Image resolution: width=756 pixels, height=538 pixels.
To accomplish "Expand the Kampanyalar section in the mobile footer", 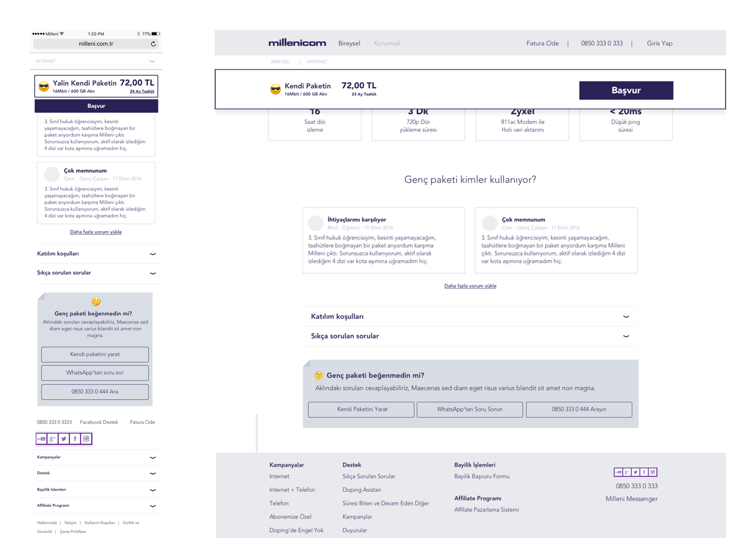I will [x=97, y=458].
